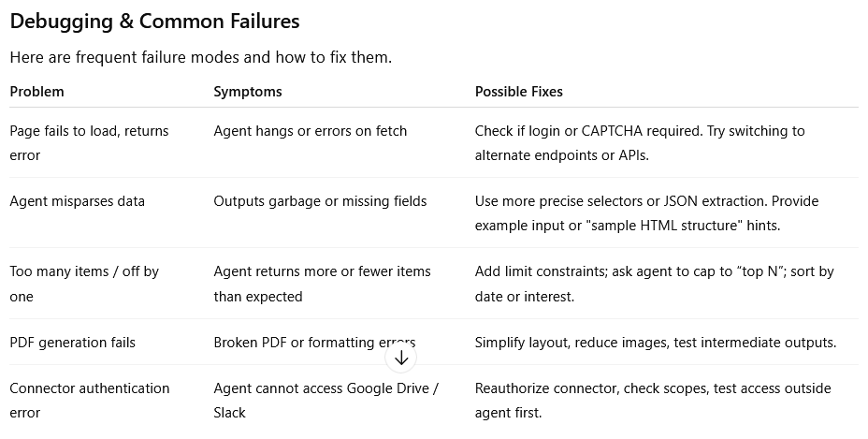Click the "Simplify layout, reduce images" fix

pyautogui.click(x=655, y=343)
